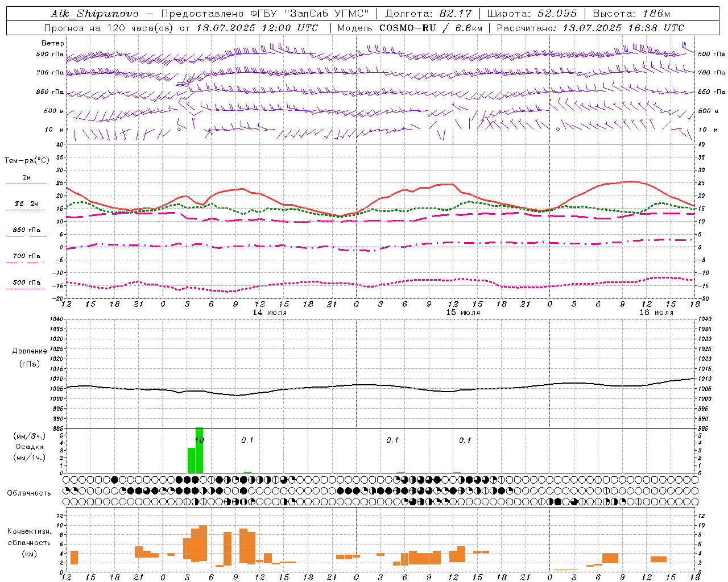Click the Высота: 186м value
728x582 pixels.
(631, 14)
